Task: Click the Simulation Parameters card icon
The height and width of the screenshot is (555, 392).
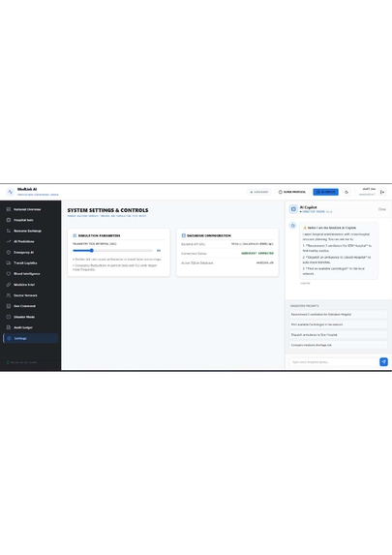Action: point(75,235)
